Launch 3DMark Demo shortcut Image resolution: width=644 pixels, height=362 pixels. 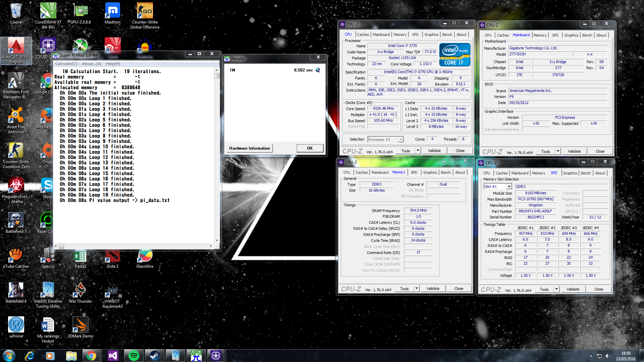[80, 327]
